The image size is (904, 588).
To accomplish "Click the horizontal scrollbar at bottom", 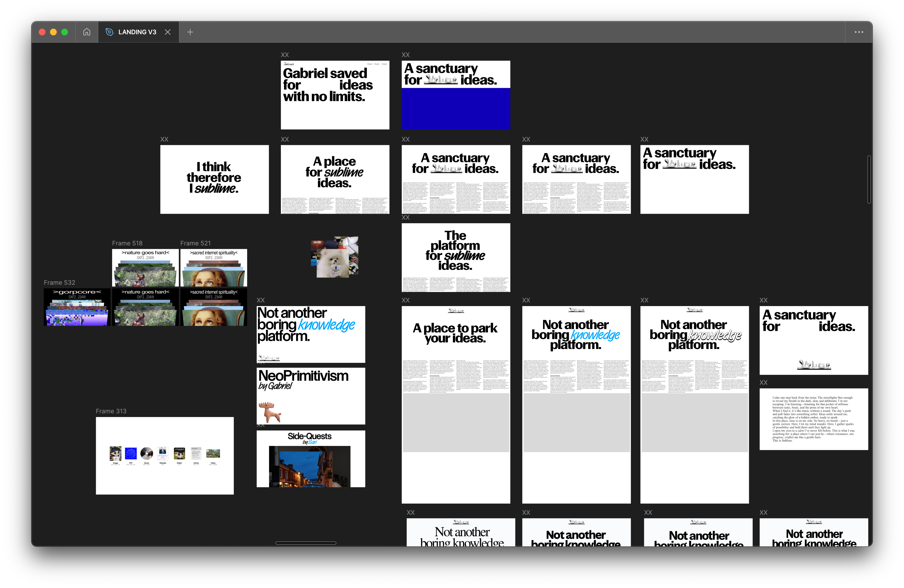I will pos(305,543).
